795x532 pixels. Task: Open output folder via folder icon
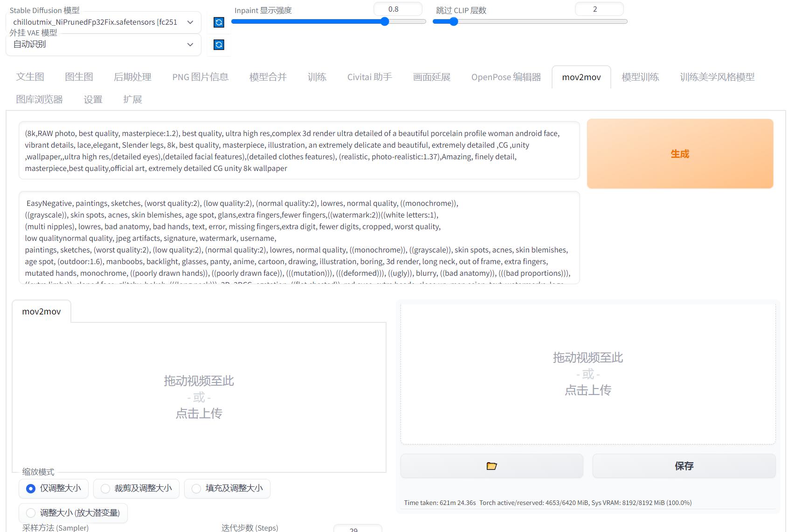point(491,465)
